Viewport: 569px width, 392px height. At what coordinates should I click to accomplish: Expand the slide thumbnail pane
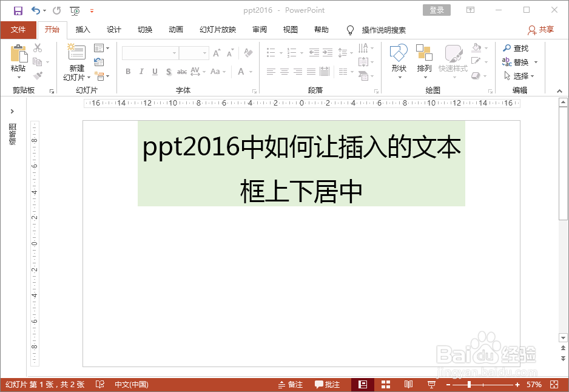point(12,111)
